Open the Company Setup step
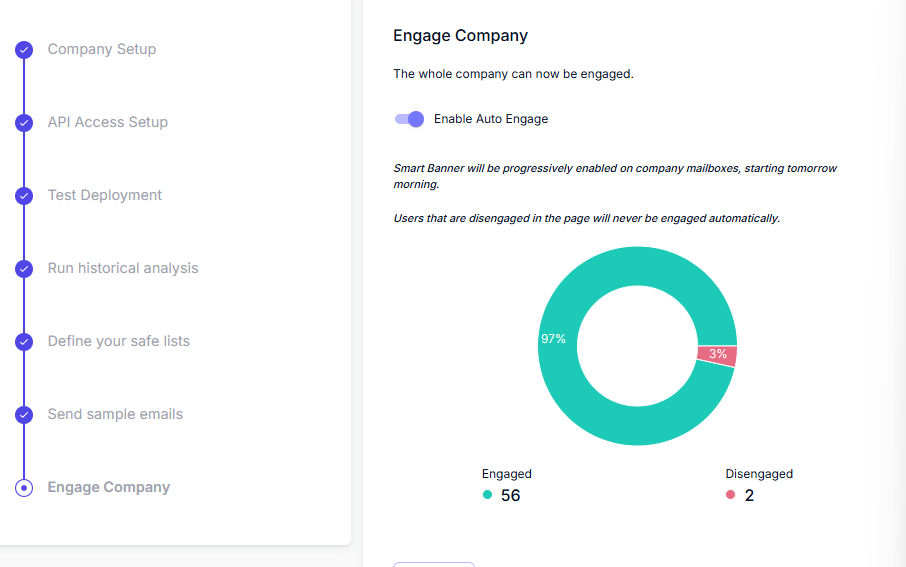Viewport: 906px width, 567px height. (x=102, y=49)
